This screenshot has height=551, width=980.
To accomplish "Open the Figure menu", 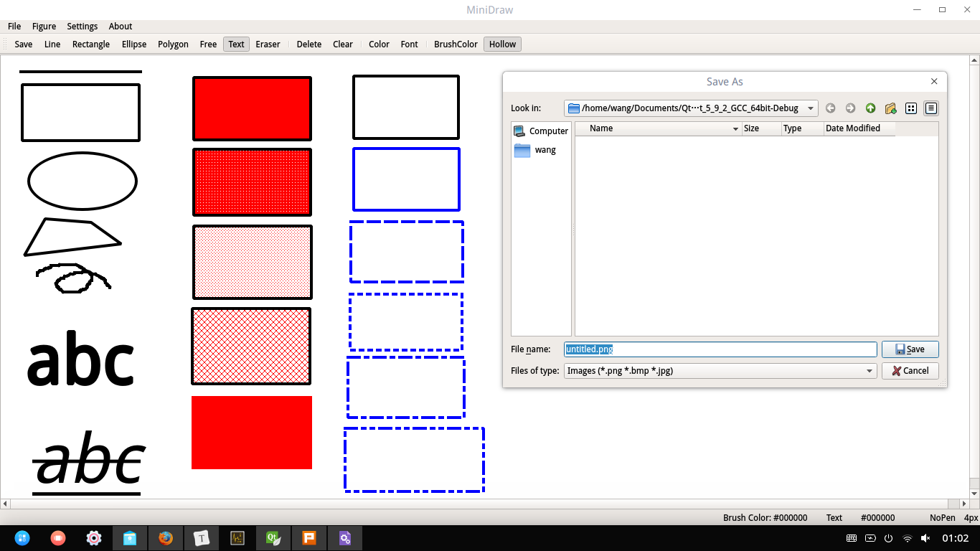I will (x=44, y=26).
